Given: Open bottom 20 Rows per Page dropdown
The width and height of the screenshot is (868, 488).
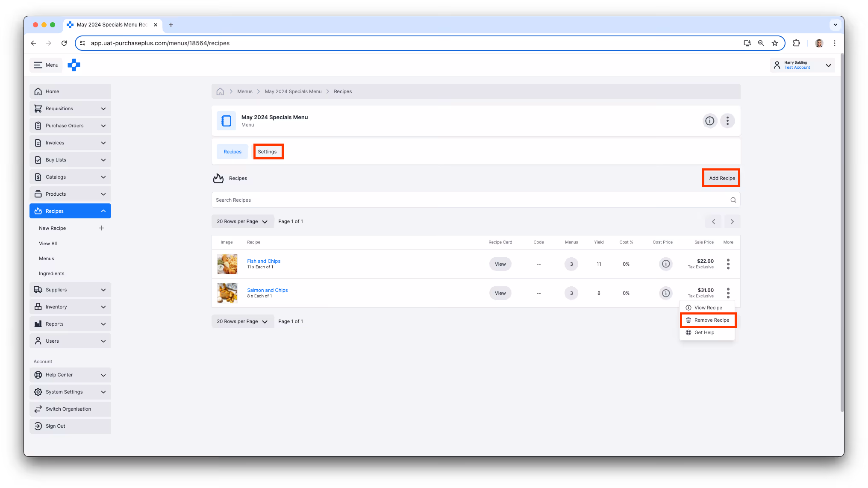Looking at the screenshot, I should pos(242,321).
